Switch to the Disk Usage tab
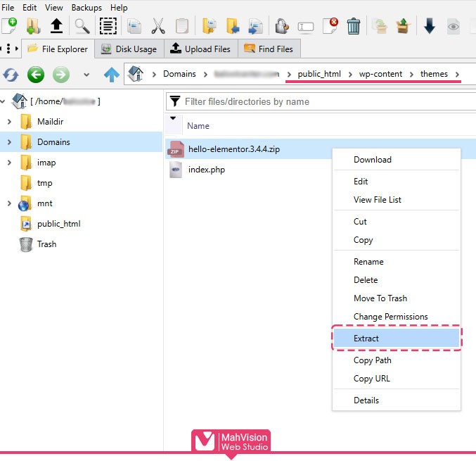476x461 pixels. (129, 49)
